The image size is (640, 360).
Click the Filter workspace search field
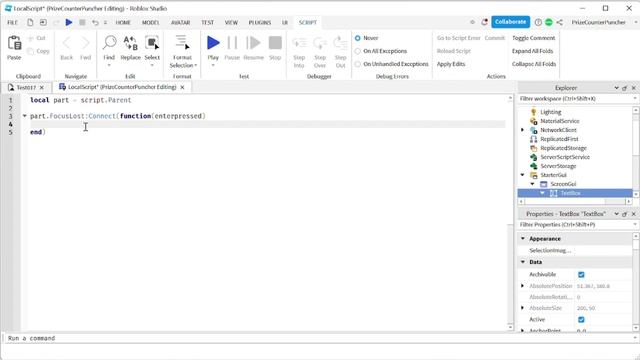(x=577, y=99)
